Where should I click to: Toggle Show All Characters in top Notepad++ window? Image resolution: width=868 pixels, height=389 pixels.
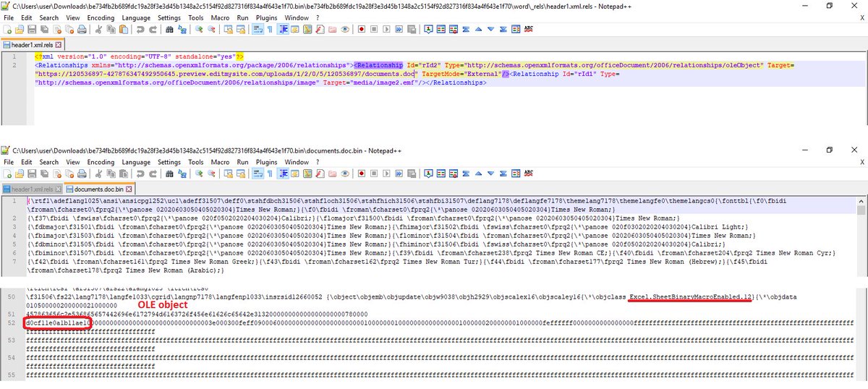[x=270, y=30]
